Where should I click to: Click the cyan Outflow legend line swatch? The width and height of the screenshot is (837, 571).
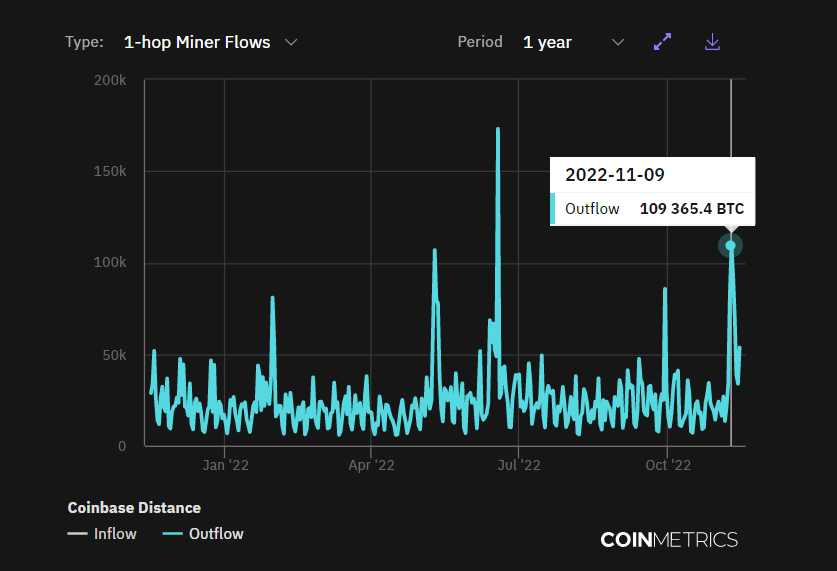172,534
